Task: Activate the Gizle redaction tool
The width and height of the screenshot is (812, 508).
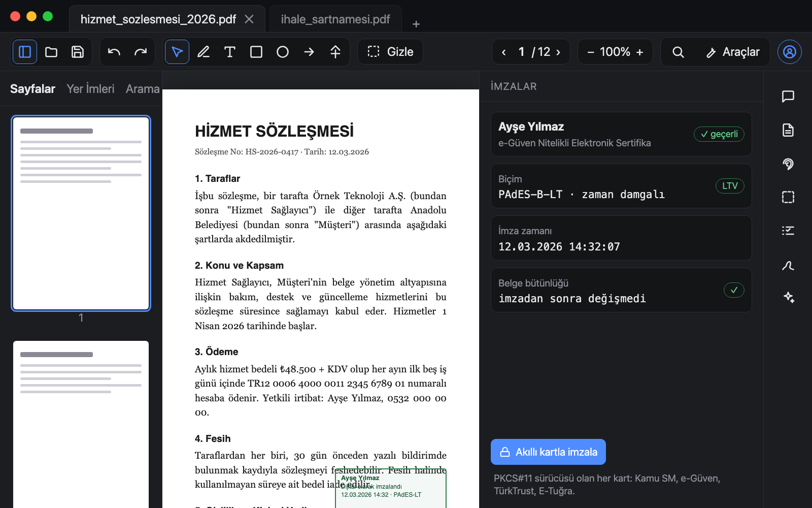Action: 390,52
